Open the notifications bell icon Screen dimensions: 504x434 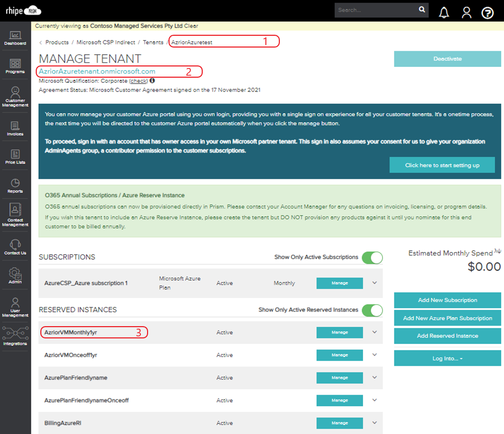[444, 12]
